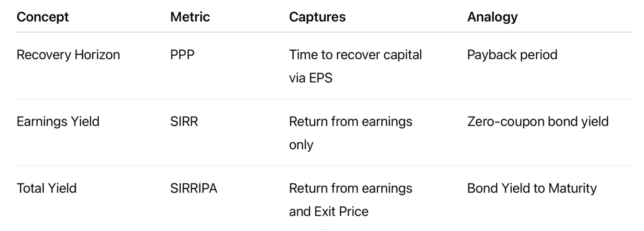The image size is (644, 231).
Task: Select the PPP metric cell
Action: tap(182, 55)
